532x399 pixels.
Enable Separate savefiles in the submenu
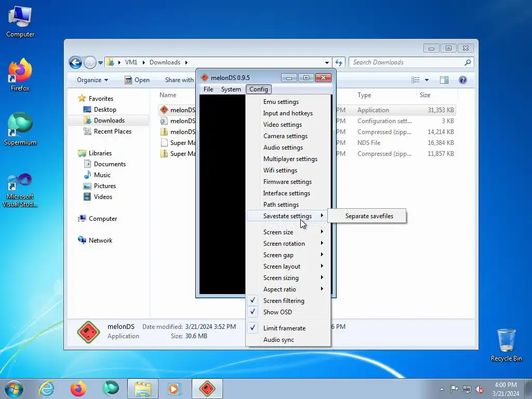click(x=367, y=216)
